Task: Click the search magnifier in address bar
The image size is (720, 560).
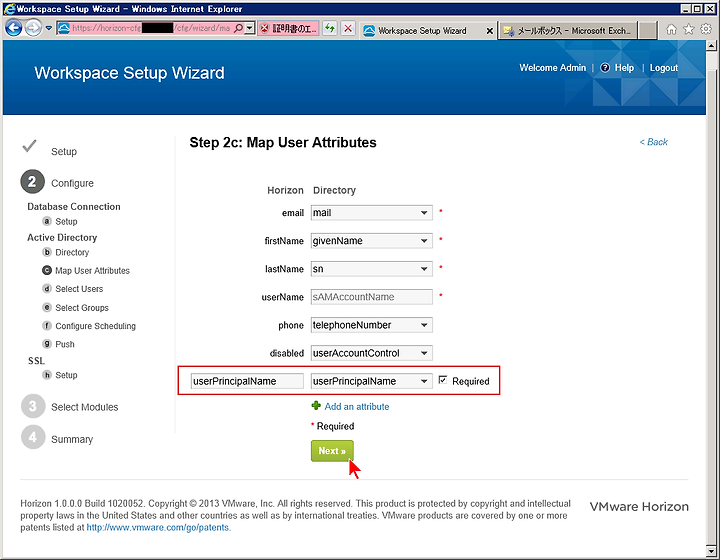Action: pos(238,28)
